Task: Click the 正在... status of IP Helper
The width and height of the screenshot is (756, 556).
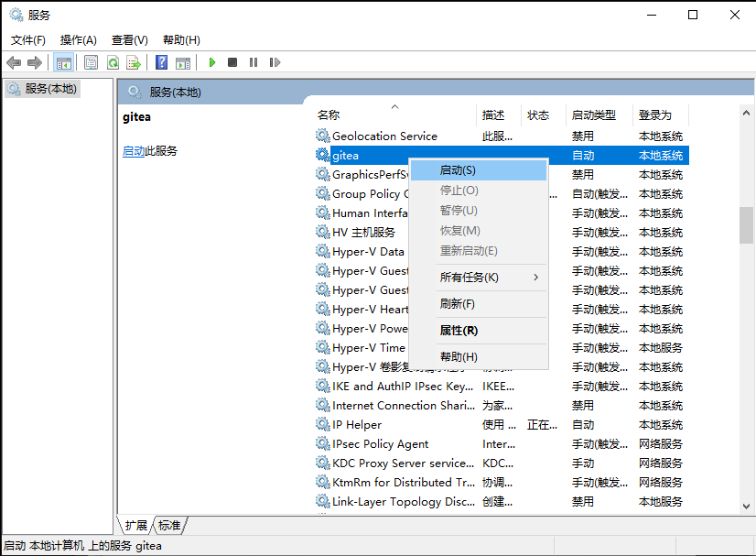Action: click(x=542, y=425)
